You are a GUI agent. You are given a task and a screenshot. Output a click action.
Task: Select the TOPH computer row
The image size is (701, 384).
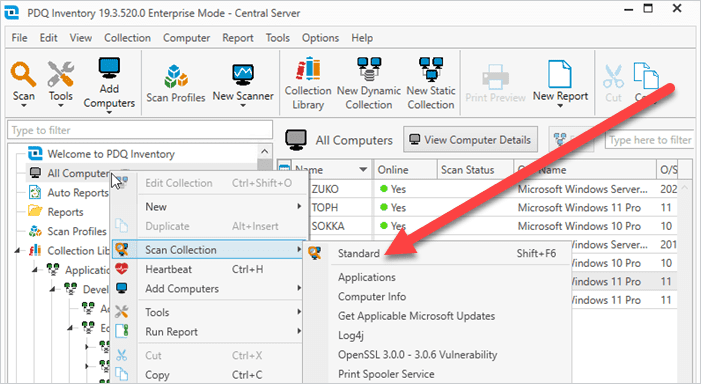pyautogui.click(x=478, y=207)
